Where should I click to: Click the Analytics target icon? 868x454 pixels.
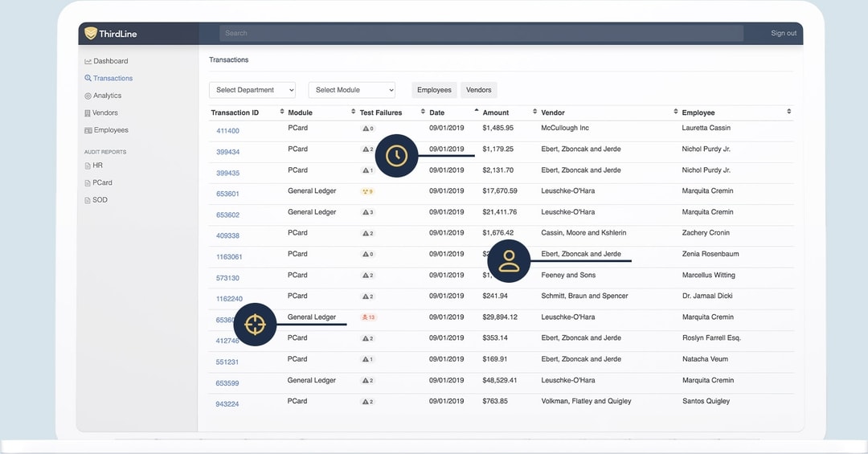coord(88,96)
